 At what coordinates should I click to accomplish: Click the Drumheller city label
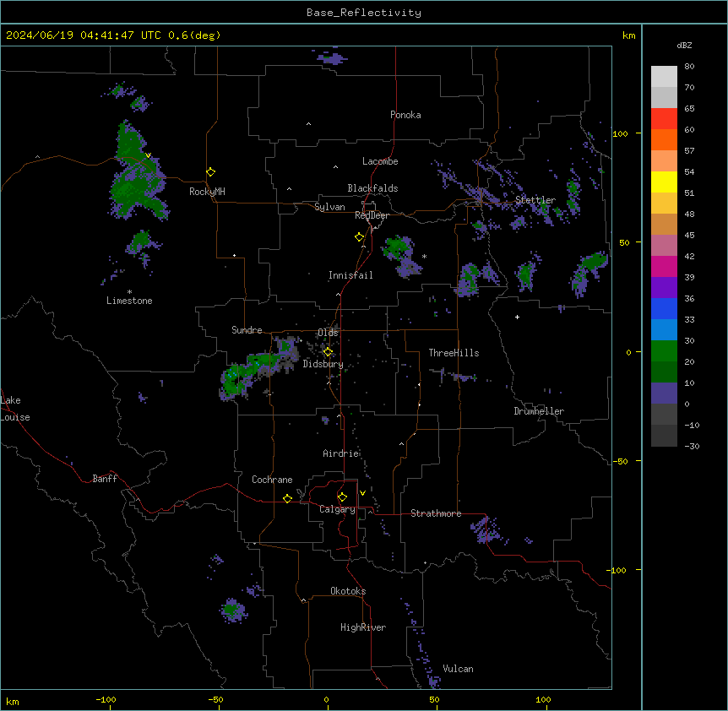539,411
